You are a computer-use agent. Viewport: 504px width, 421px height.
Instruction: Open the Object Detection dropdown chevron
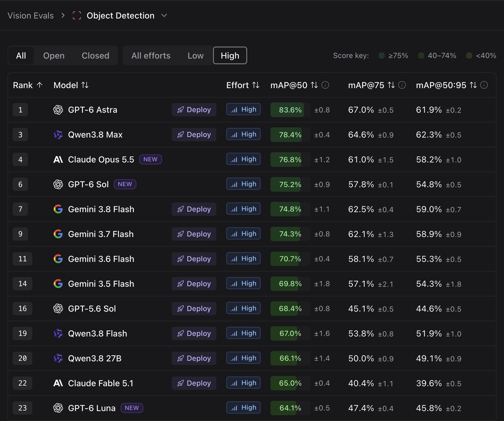pos(164,15)
